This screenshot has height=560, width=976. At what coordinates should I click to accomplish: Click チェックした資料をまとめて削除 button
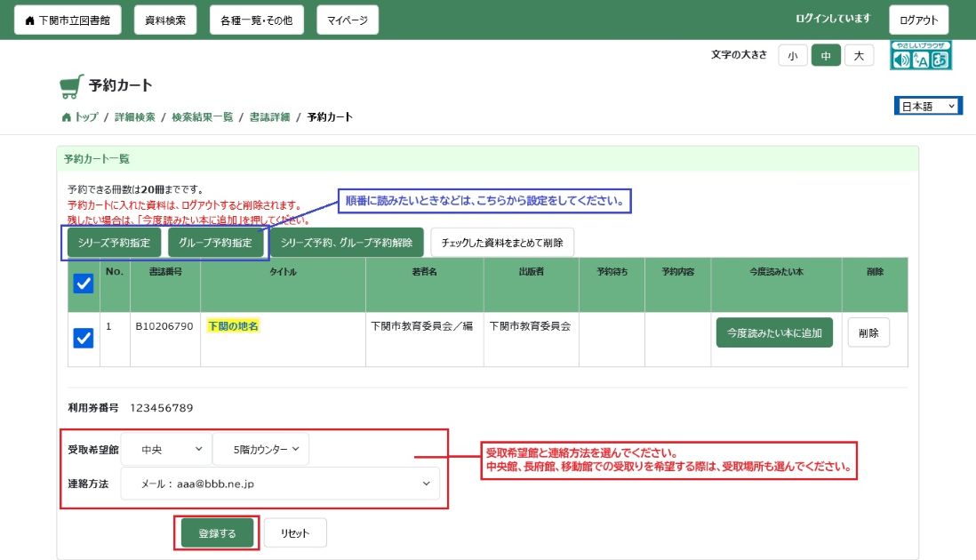coord(502,243)
